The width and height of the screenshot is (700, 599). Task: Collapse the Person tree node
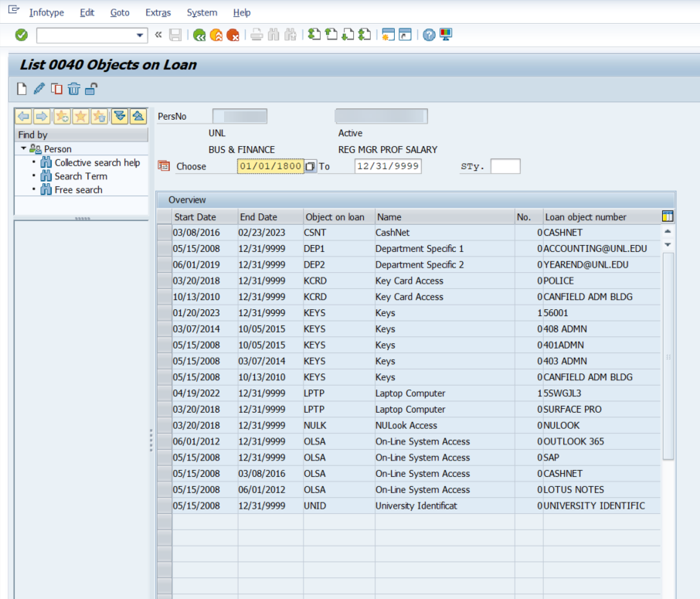pyautogui.click(x=23, y=148)
